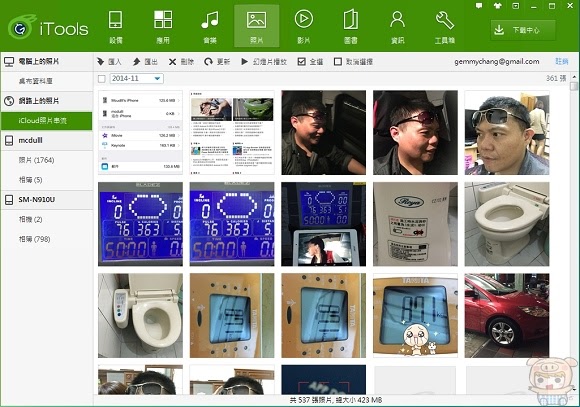Image resolution: width=580 pixels, height=407 pixels.
Task: Select 網路上的照片 online photos section
Action: coord(47,101)
